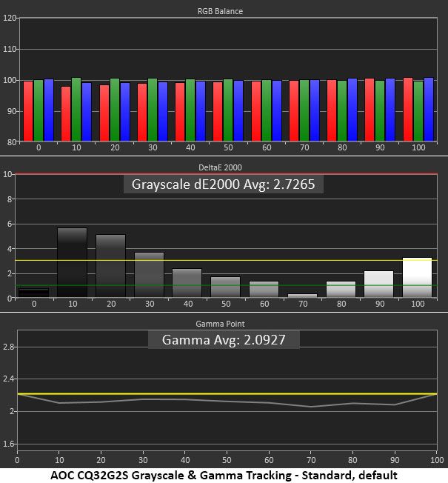Pick the DeltaE bar at 40
This screenshot has width=448, height=483.
pyautogui.click(x=187, y=283)
